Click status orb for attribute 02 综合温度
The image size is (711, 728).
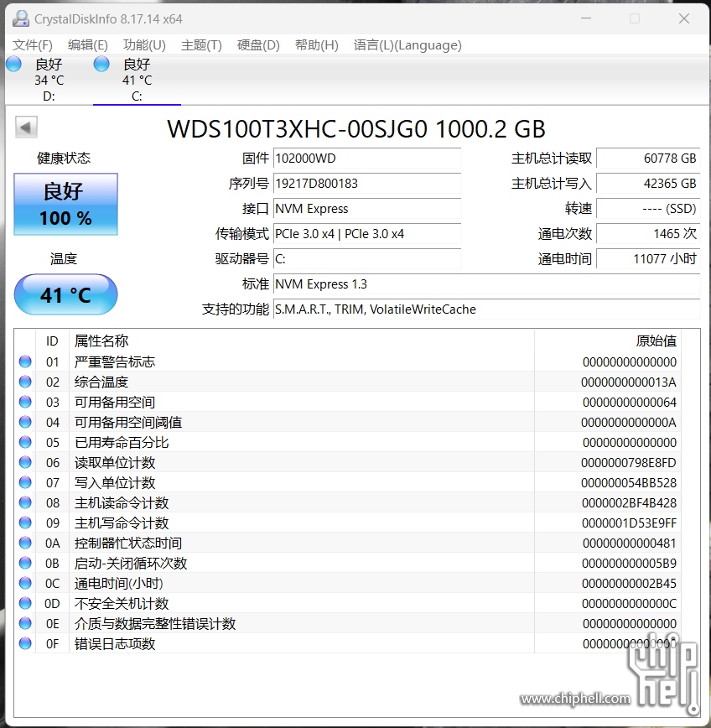coord(25,382)
